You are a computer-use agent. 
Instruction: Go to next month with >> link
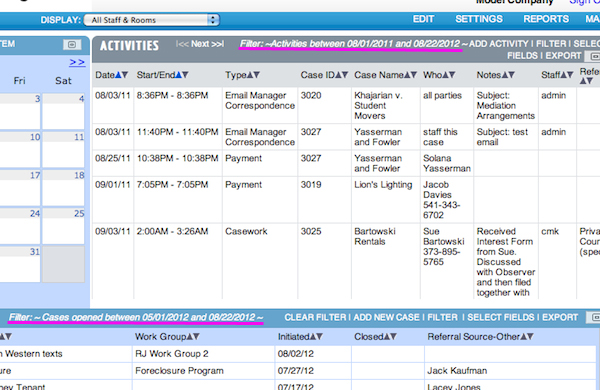pyautogui.click(x=77, y=62)
